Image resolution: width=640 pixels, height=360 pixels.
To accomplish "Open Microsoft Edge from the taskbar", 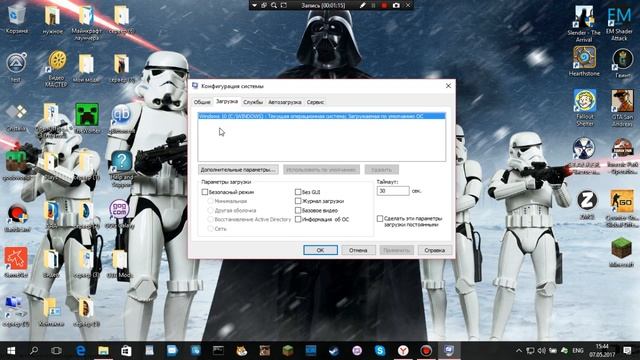I will click(80, 351).
